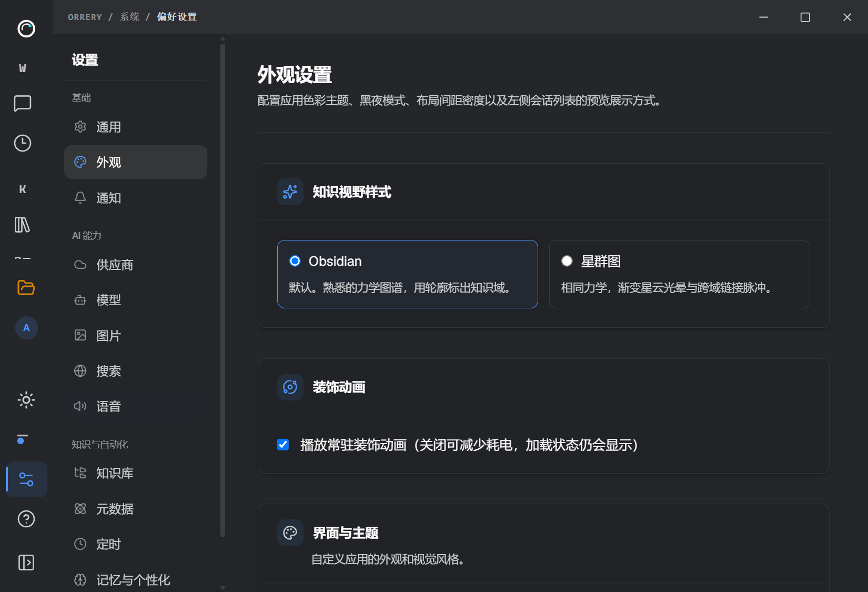Click the robot icon beside 模型
The height and width of the screenshot is (592, 868).
80,300
